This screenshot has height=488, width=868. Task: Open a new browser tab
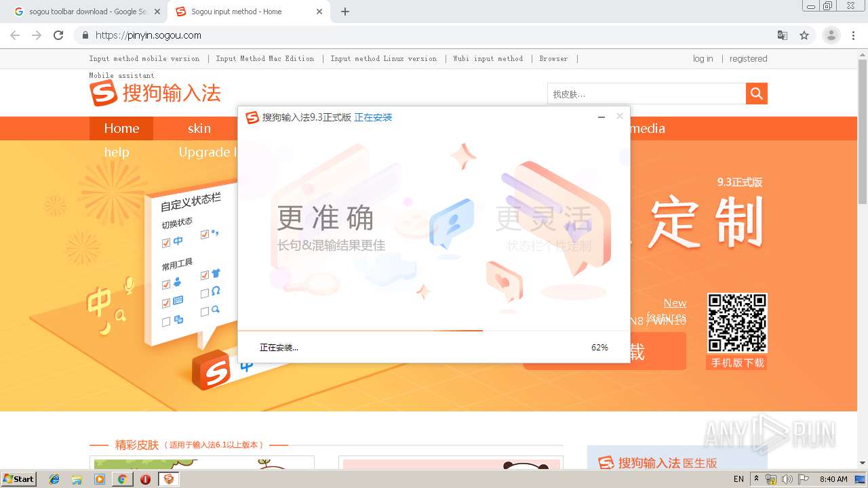(x=344, y=12)
